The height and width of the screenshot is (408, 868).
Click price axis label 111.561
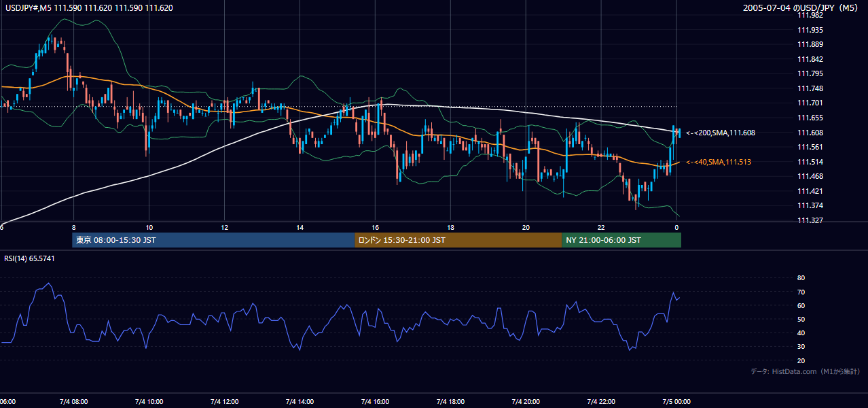coord(810,147)
